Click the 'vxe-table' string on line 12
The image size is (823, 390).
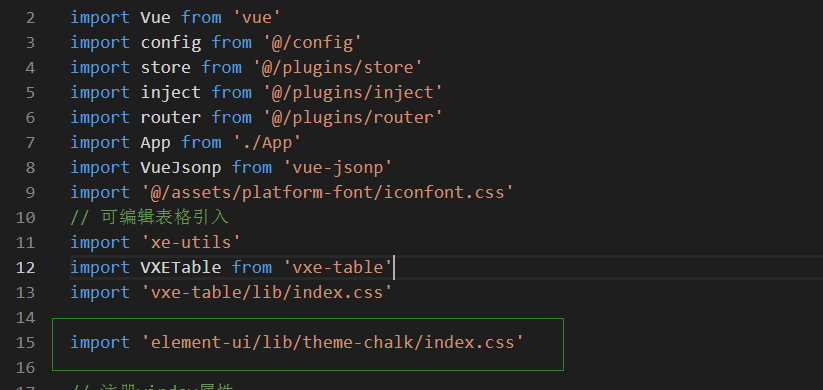point(337,268)
